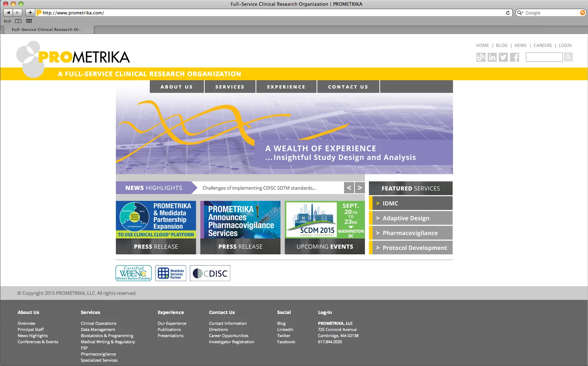This screenshot has height=366, width=588.
Task: Click the Investigator Registration footer link
Action: 232,341
